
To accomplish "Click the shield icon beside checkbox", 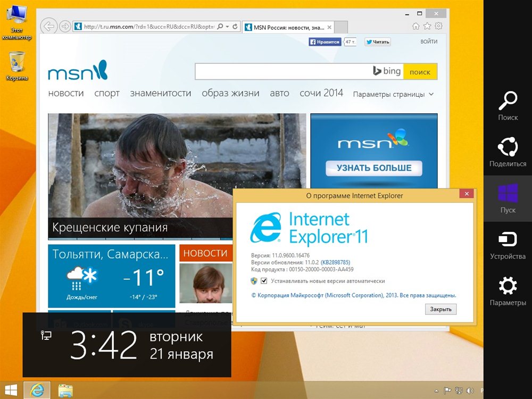I will [x=254, y=281].
